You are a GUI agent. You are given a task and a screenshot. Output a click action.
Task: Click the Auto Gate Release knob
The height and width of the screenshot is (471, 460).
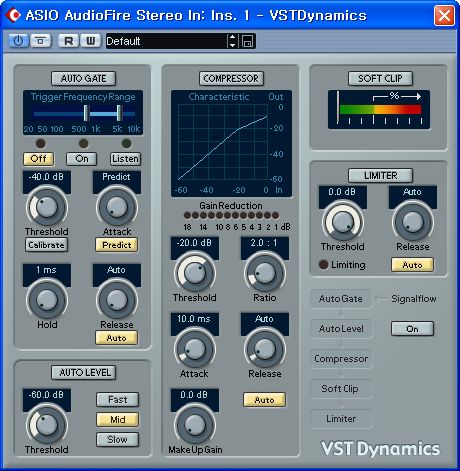click(x=117, y=300)
